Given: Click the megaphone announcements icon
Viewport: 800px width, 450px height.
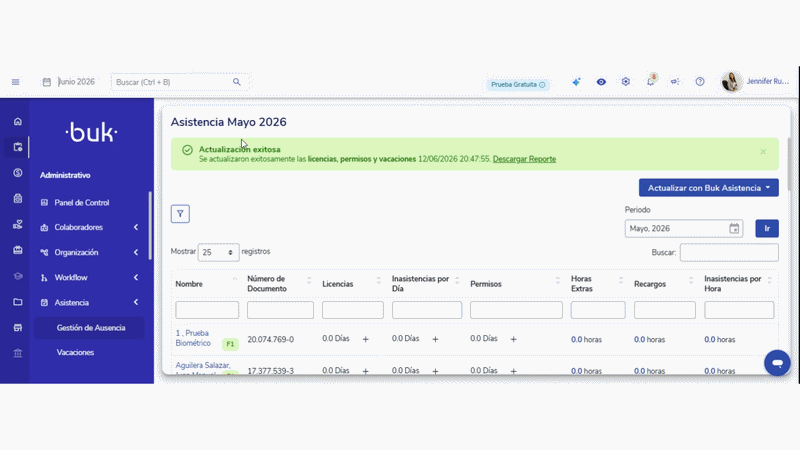Looking at the screenshot, I should [674, 82].
